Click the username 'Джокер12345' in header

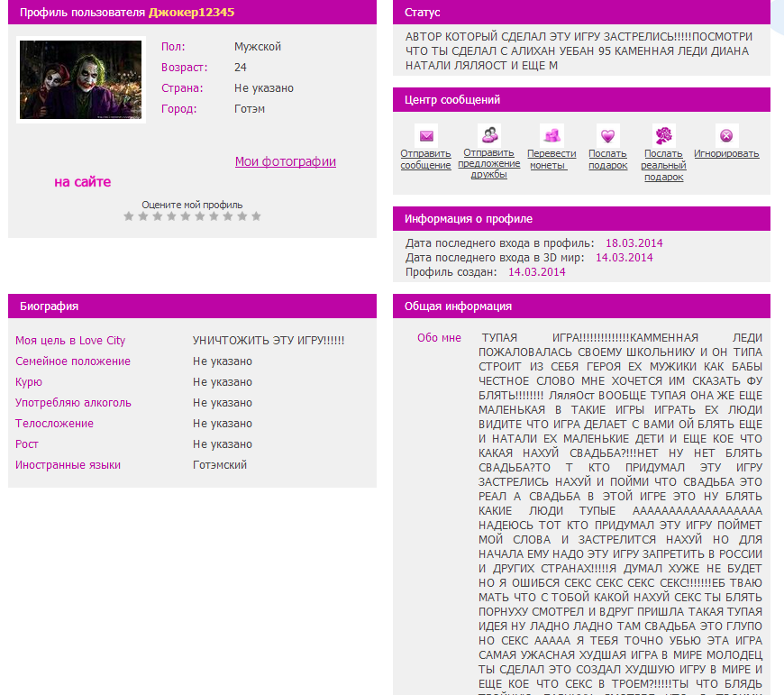pos(192,12)
